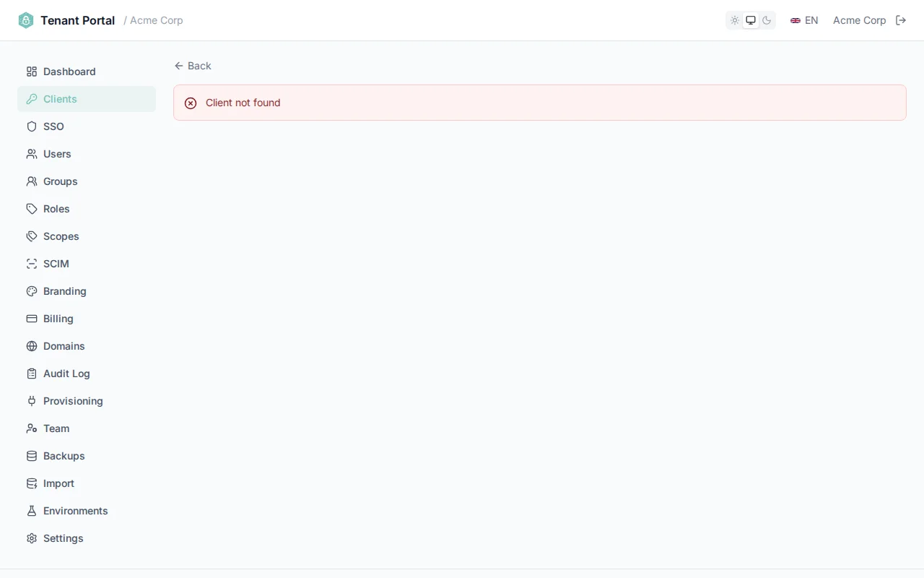
Task: Open Audit Log sidebar entry
Action: click(87, 374)
